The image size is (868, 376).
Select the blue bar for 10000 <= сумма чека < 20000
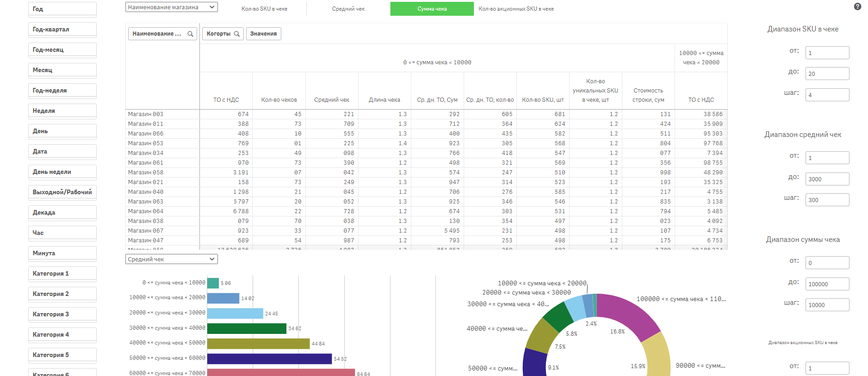pyautogui.click(x=223, y=298)
